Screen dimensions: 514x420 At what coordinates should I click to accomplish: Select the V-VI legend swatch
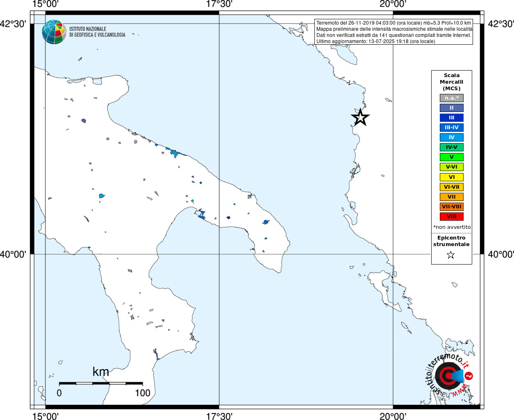[x=452, y=167]
